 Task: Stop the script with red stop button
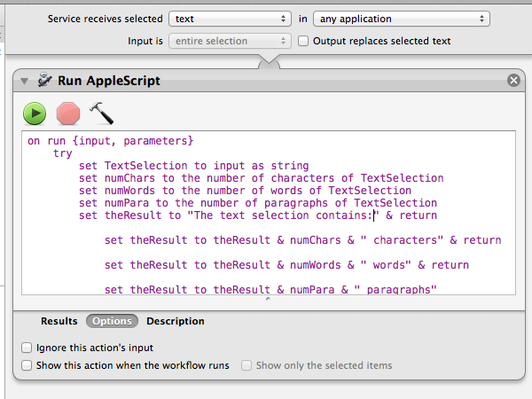pyautogui.click(x=68, y=113)
